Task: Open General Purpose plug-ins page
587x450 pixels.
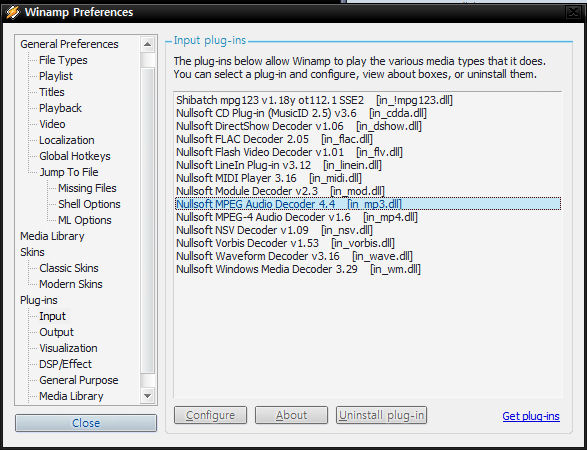Action: pyautogui.click(x=79, y=380)
